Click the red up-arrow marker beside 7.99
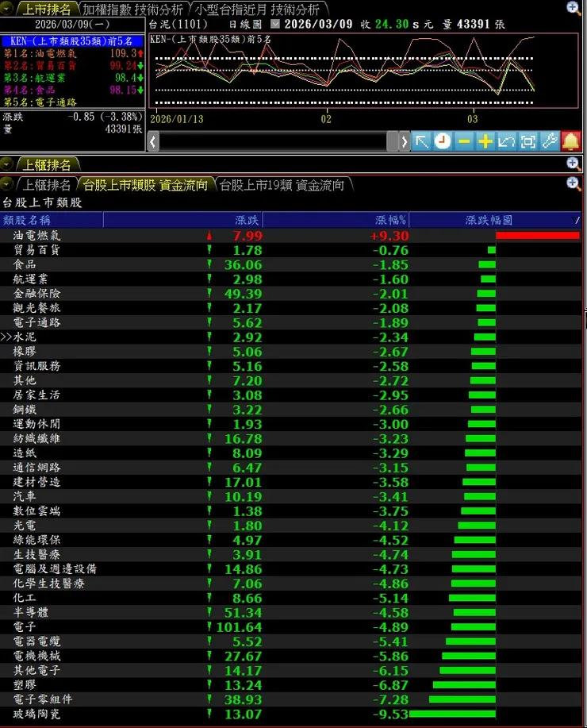Image resolution: width=587 pixels, height=728 pixels. coord(209,236)
